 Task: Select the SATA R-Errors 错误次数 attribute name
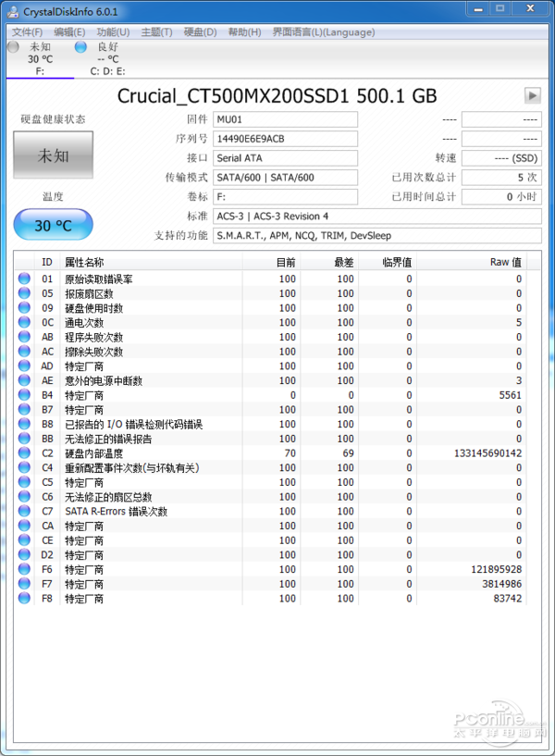coord(117,511)
